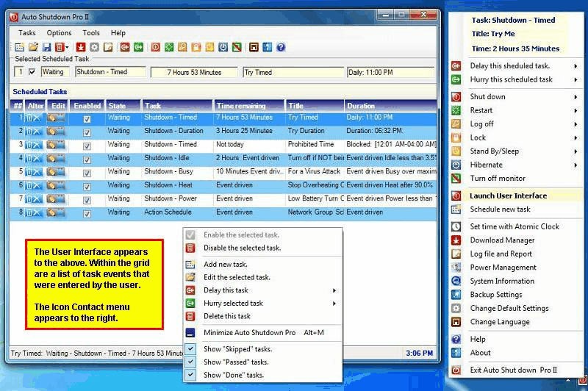Click the orange lock toolbar icon

coord(196,47)
